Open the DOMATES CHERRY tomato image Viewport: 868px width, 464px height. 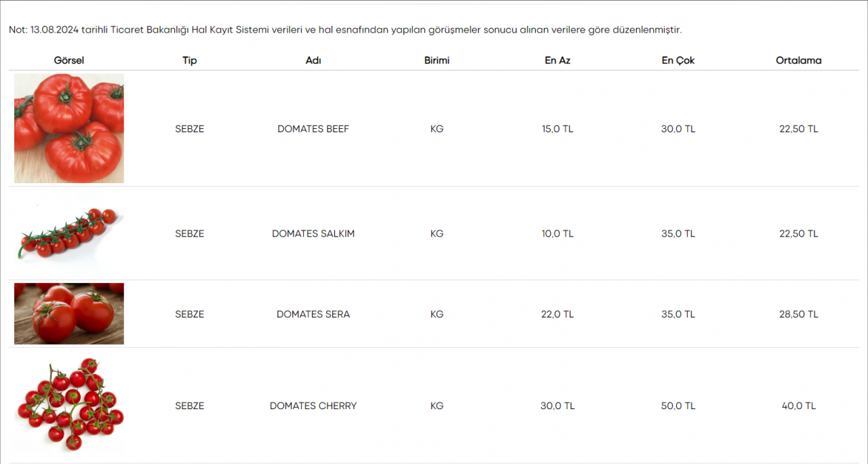click(x=69, y=406)
